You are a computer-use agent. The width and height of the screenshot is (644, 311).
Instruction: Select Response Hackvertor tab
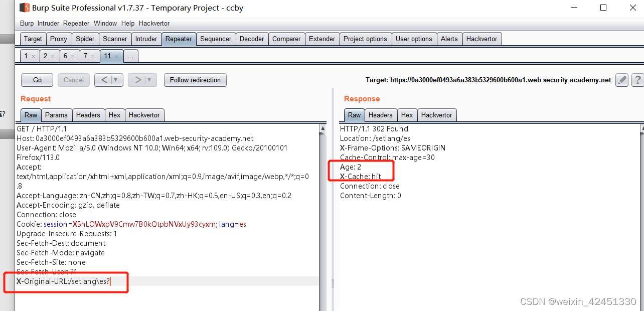(436, 115)
